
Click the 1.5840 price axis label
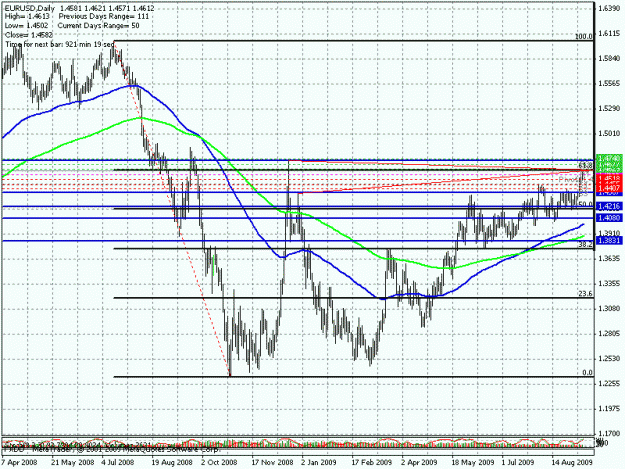tap(609, 59)
